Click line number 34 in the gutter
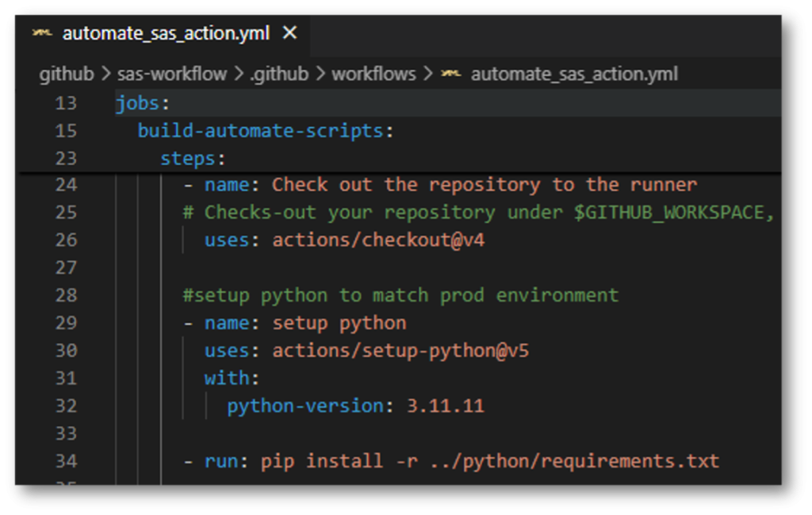812x515 pixels. [67, 461]
